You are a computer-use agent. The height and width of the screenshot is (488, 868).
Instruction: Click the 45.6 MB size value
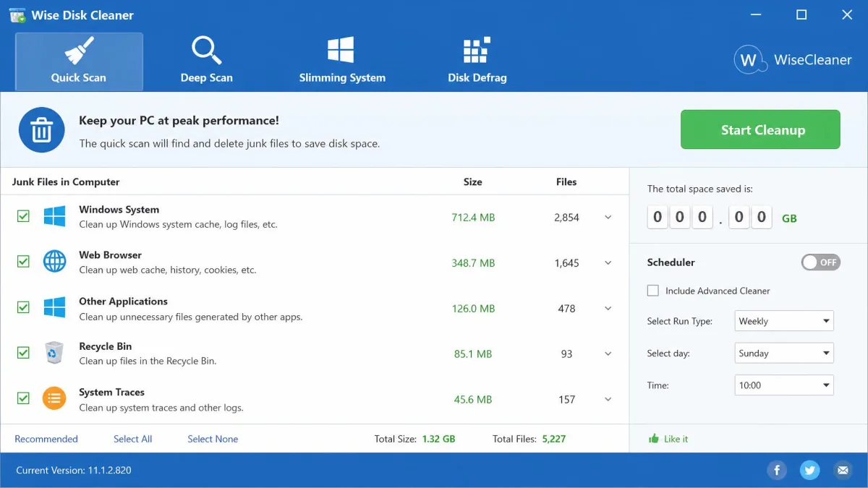tap(473, 399)
